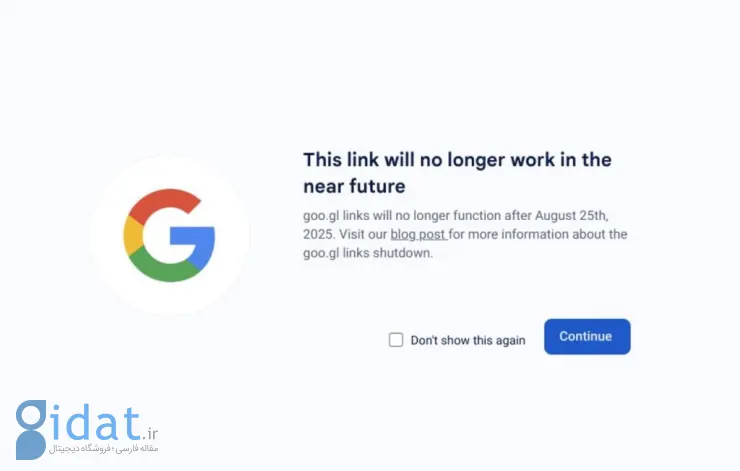
Task: Click the "near future" heading line
Action: pos(354,186)
